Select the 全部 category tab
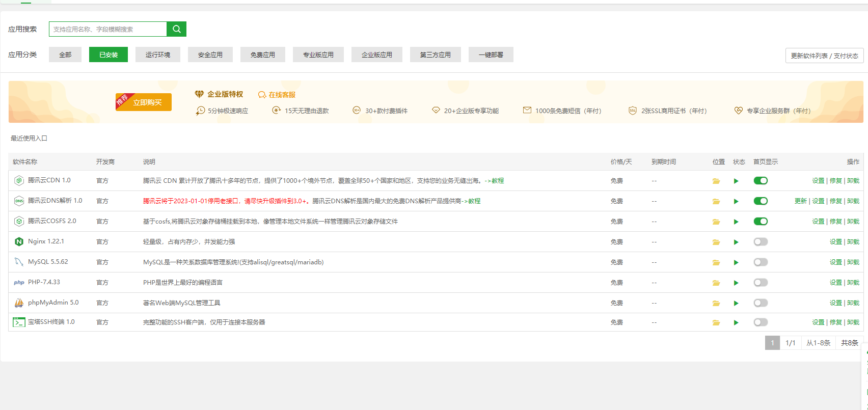 [65, 54]
